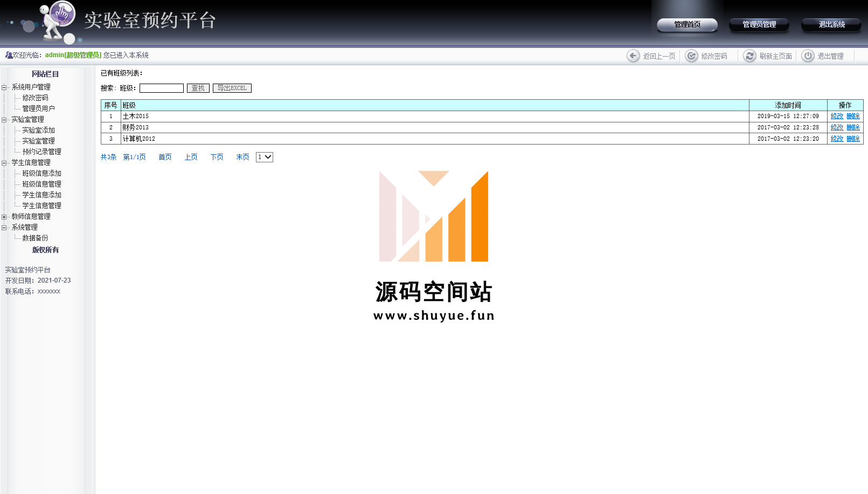Open the 管理首页 header tab
The width and height of the screenshot is (868, 494).
pos(687,24)
